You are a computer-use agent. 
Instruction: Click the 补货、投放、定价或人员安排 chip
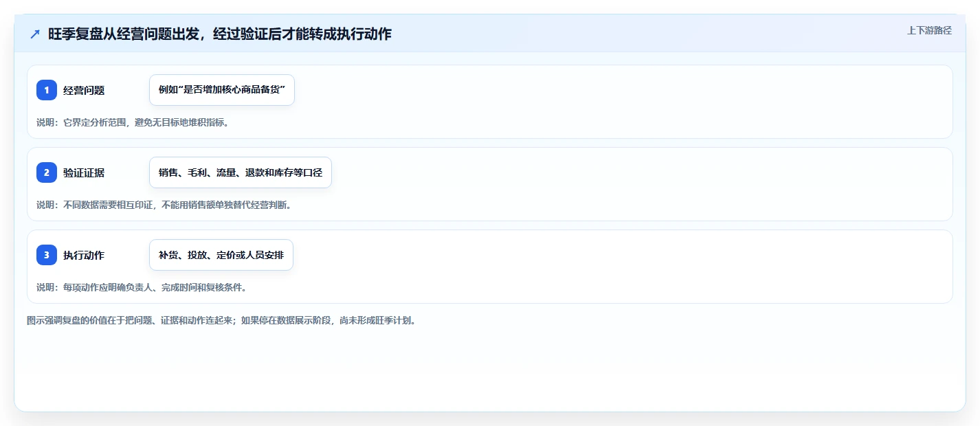coord(221,255)
